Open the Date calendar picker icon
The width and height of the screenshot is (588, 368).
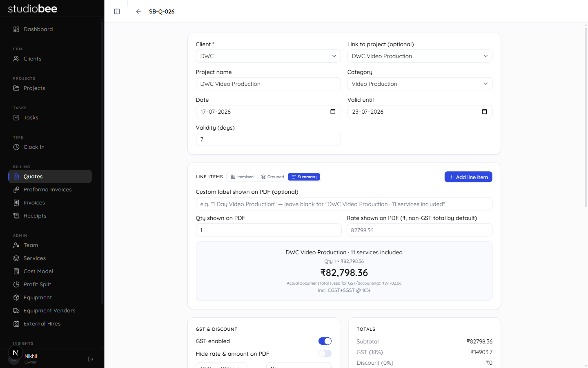333,112
